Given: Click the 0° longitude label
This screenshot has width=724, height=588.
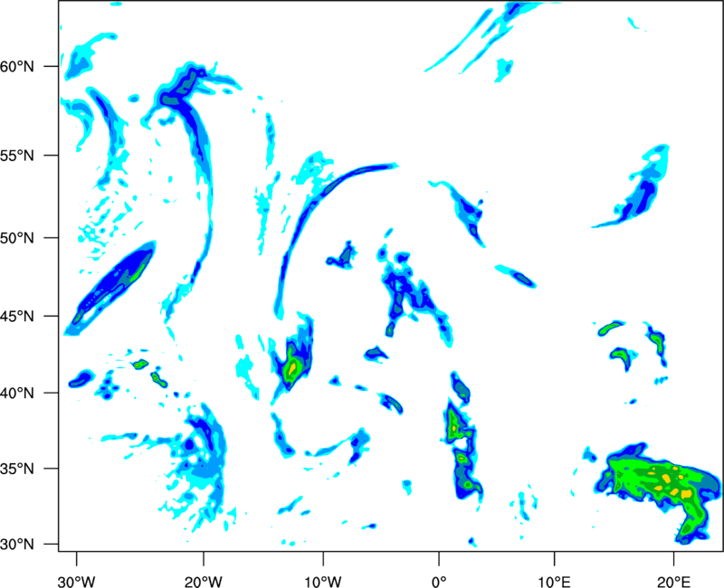Looking at the screenshot, I should (x=439, y=582).
